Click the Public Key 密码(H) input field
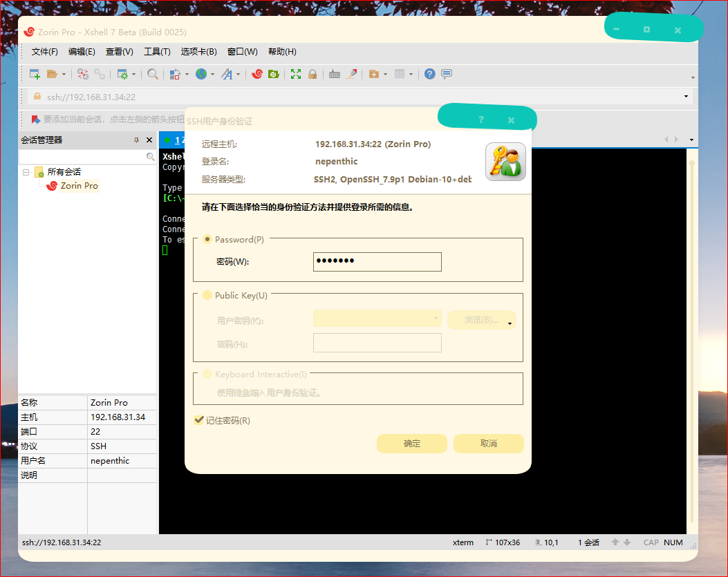Image resolution: width=728 pixels, height=577 pixels. (x=377, y=343)
